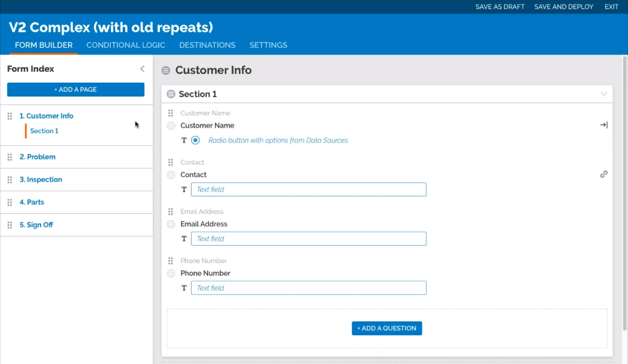This screenshot has width=628, height=364.
Task: Open the Conditional Logic tab
Action: coord(126,45)
